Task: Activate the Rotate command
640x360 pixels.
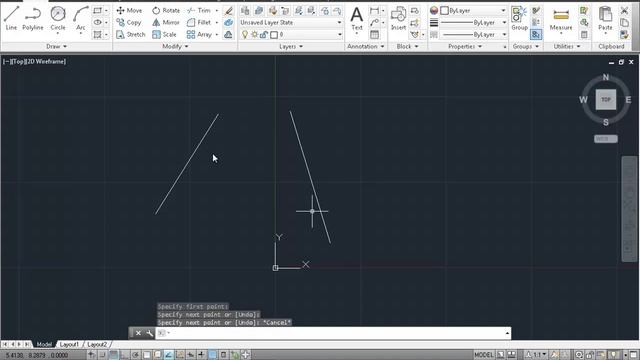Action: pyautogui.click(x=166, y=10)
